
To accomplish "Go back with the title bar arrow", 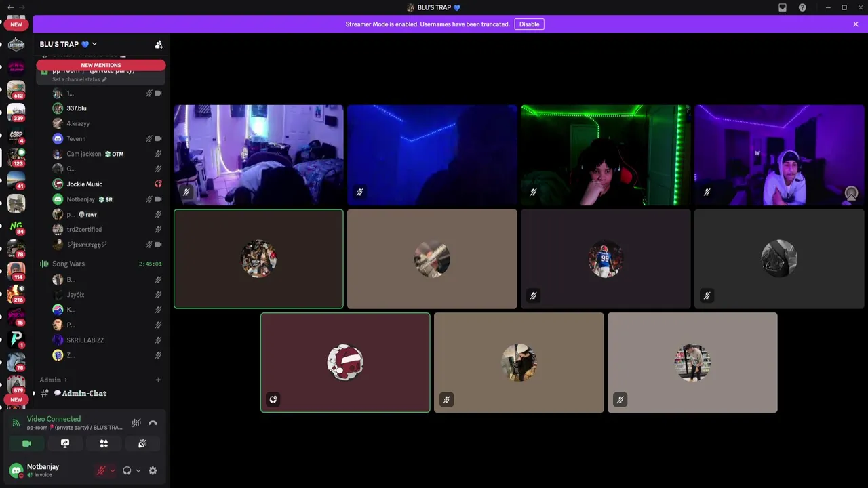I will [x=10, y=7].
